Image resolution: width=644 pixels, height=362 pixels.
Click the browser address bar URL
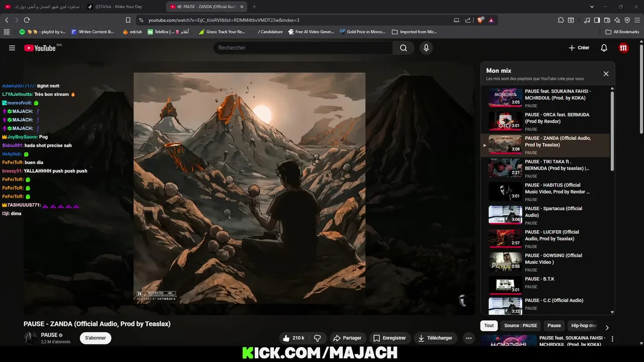click(224, 20)
